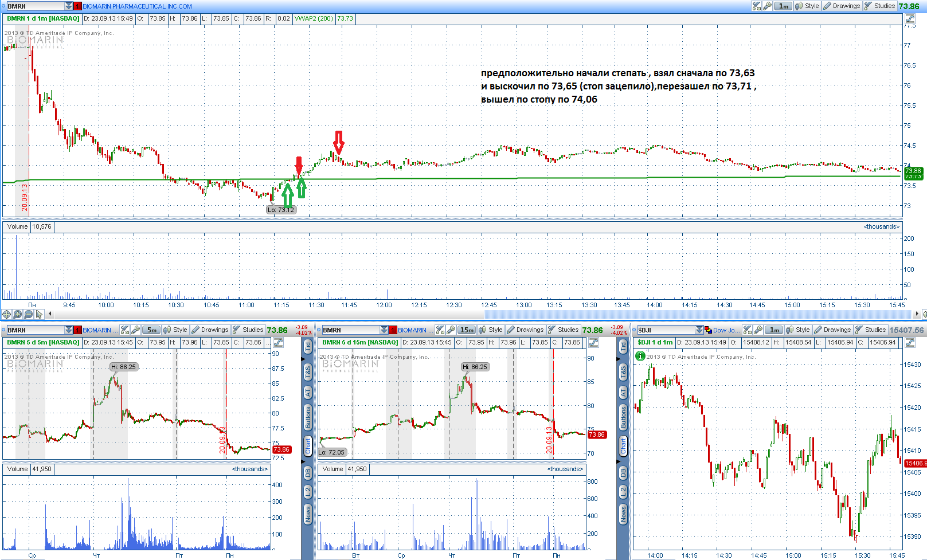Click the right scroll arrow of main chart scrollbar
Image resolution: width=927 pixels, height=560 pixels.
pyautogui.click(x=917, y=314)
